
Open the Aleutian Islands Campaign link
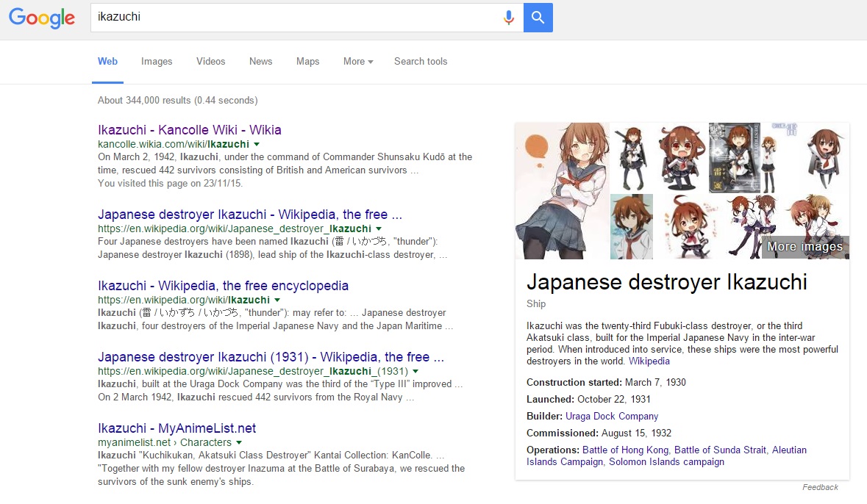[x=666, y=456]
